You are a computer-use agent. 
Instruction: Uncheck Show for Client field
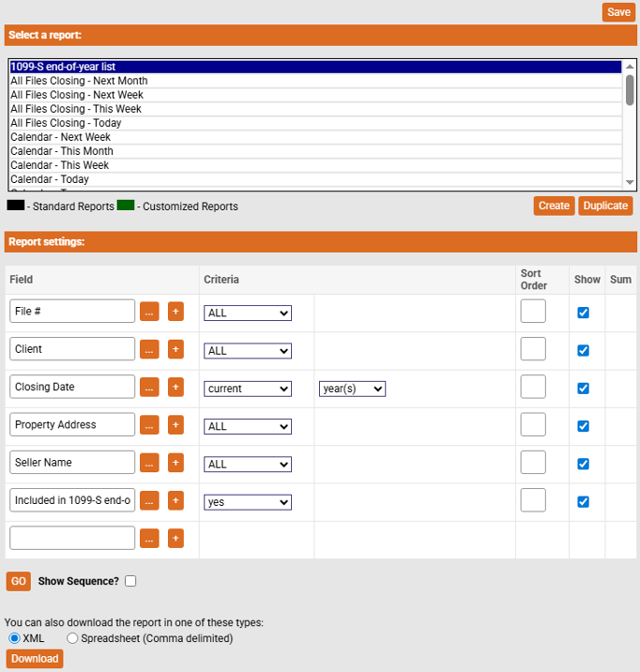point(583,351)
